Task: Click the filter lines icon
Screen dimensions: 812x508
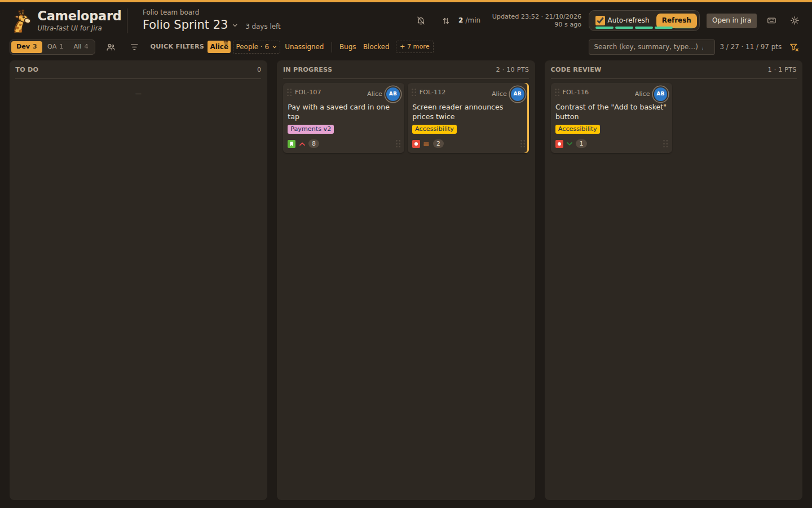Action: click(134, 47)
